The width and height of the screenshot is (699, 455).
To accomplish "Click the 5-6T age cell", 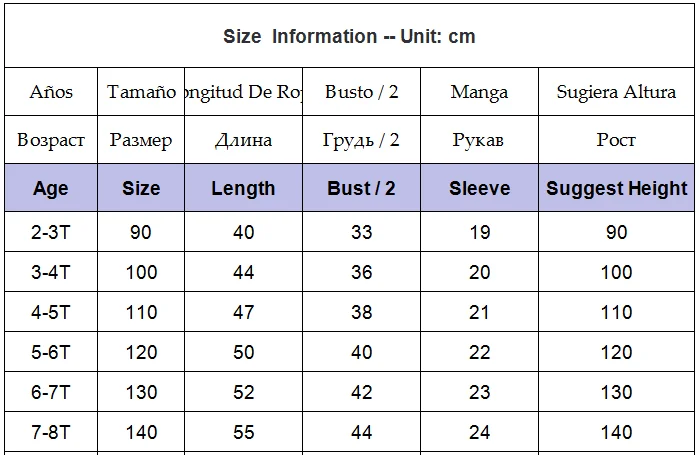I will tap(51, 352).
